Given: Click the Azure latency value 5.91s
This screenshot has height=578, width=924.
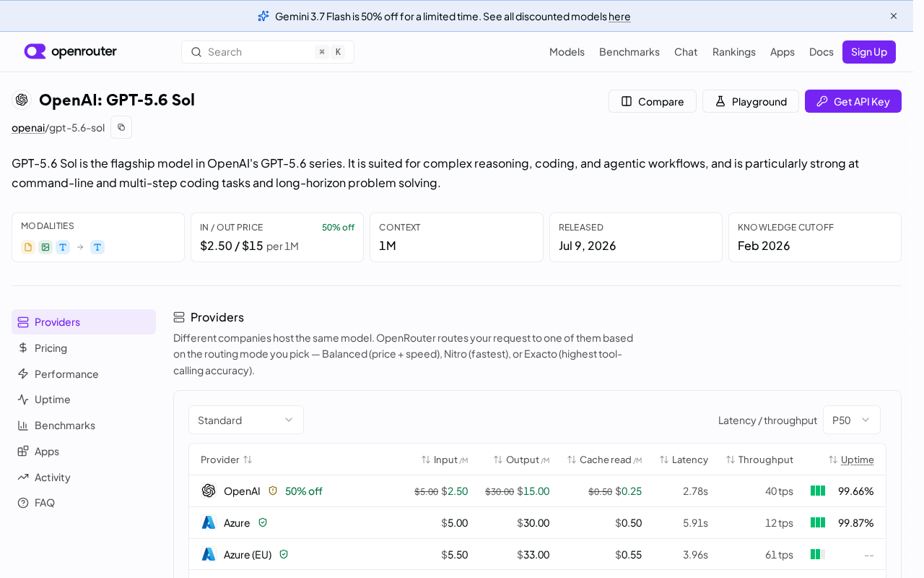Looking at the screenshot, I should tap(695, 523).
